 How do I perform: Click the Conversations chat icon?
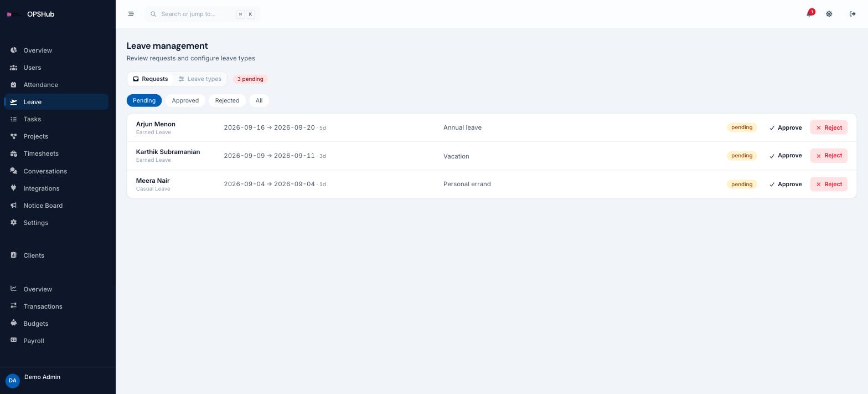click(x=13, y=171)
